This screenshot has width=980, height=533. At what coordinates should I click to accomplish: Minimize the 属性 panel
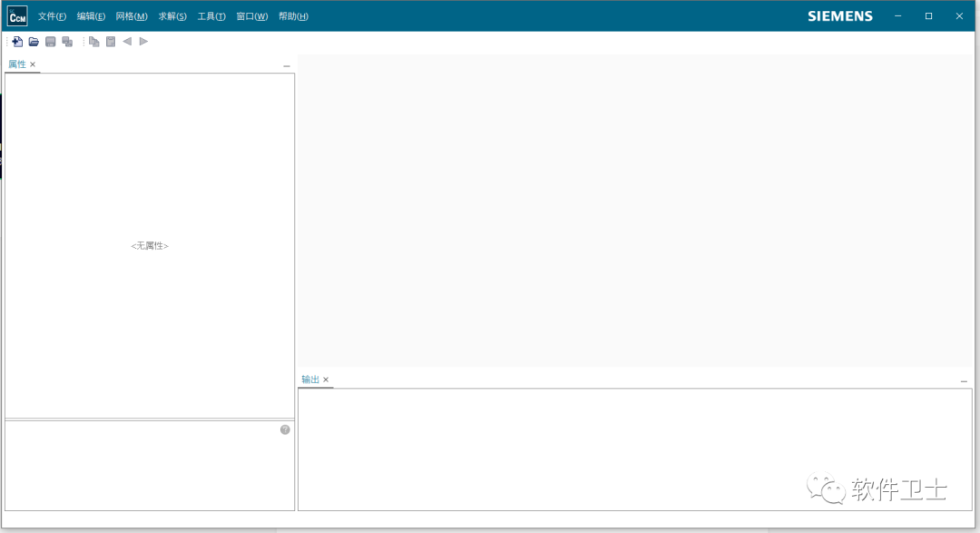287,65
